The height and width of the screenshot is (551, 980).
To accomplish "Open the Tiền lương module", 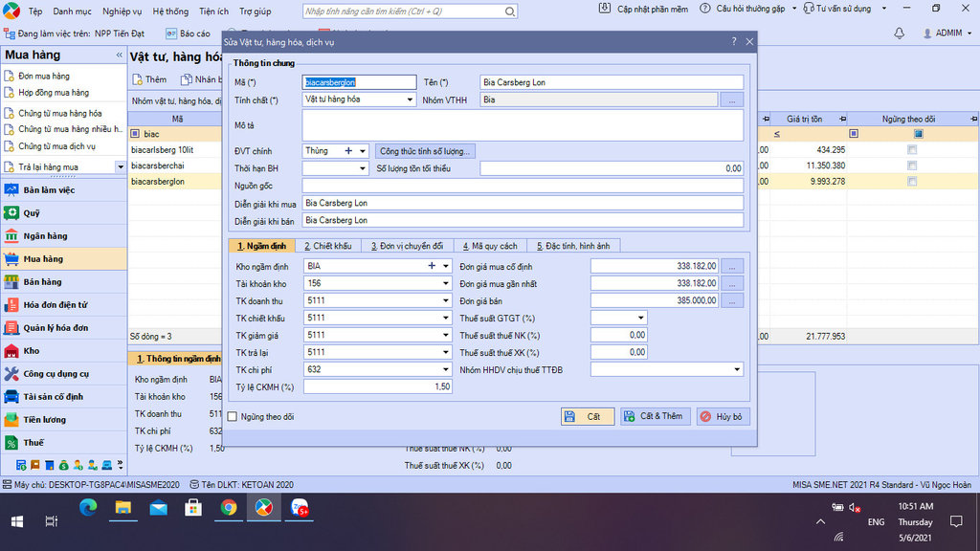I will [63, 420].
